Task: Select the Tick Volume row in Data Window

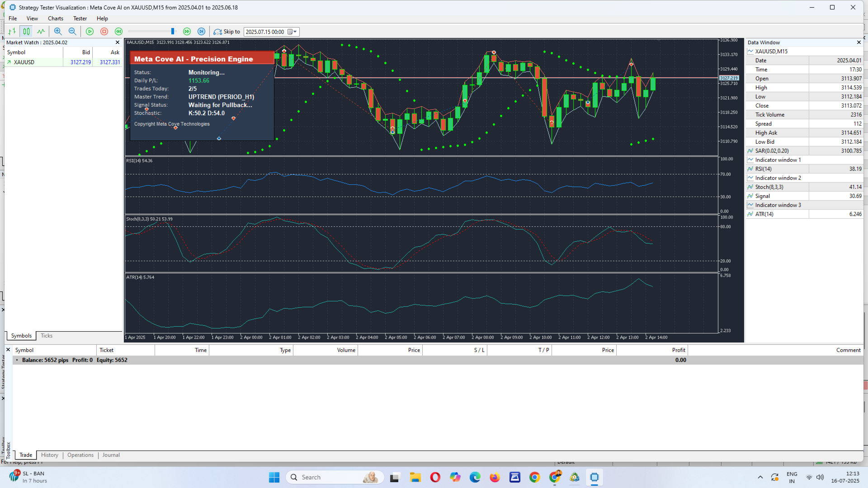Action: [805, 115]
